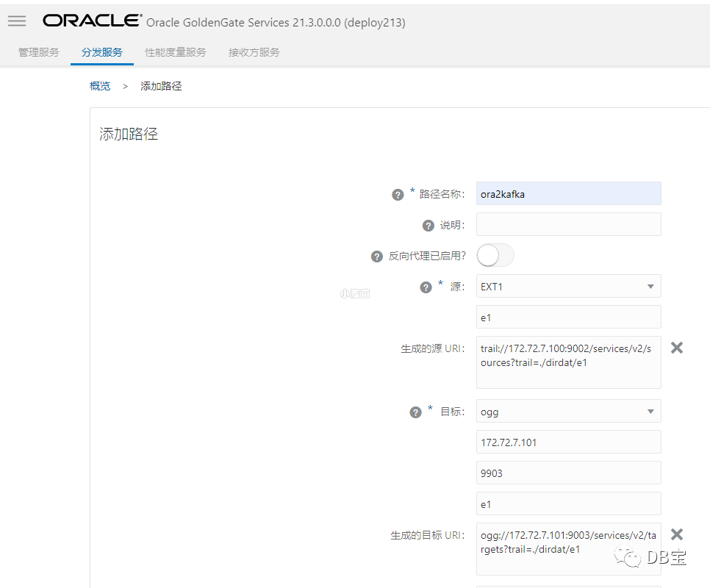Focus the 路径名称 field with ora2kafka
Viewport: 710px width, 588px height.
pos(568,194)
